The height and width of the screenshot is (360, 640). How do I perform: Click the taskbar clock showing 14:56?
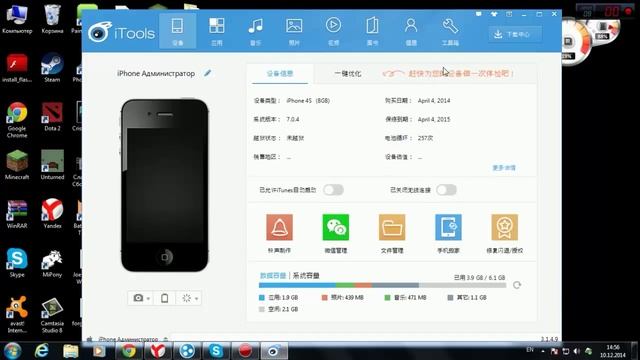tap(613, 351)
